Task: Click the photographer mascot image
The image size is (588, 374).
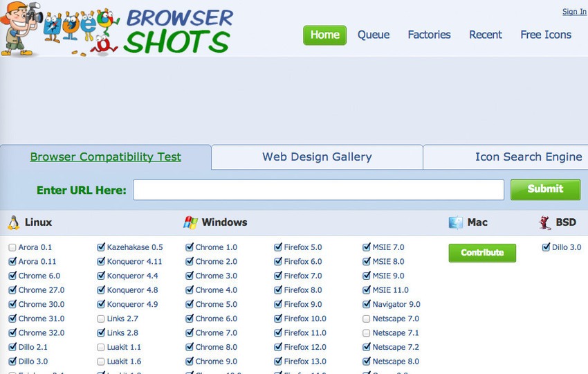Action: tap(21, 29)
